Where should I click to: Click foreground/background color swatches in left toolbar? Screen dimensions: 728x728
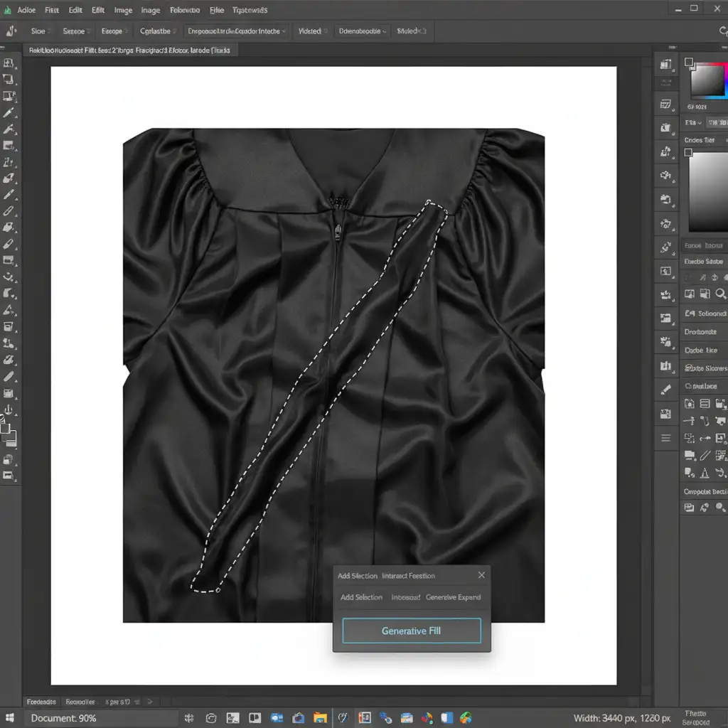pos(8,432)
